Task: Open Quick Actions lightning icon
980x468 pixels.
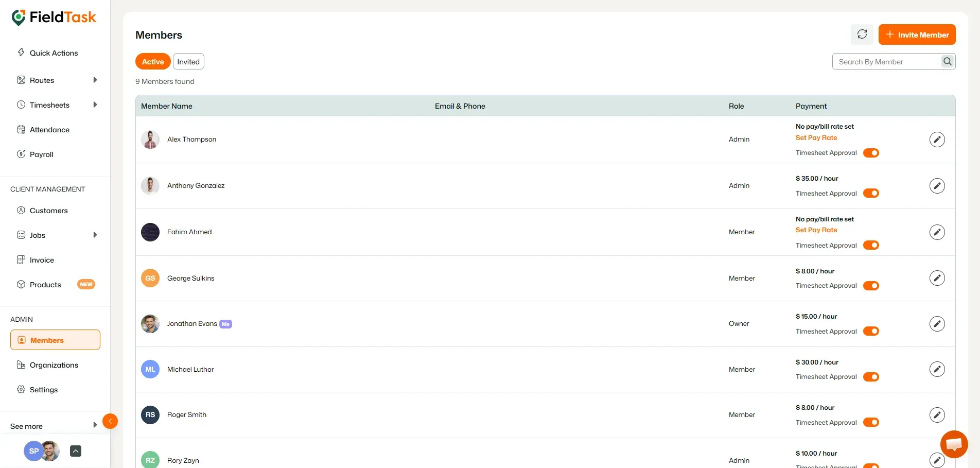Action: point(21,53)
